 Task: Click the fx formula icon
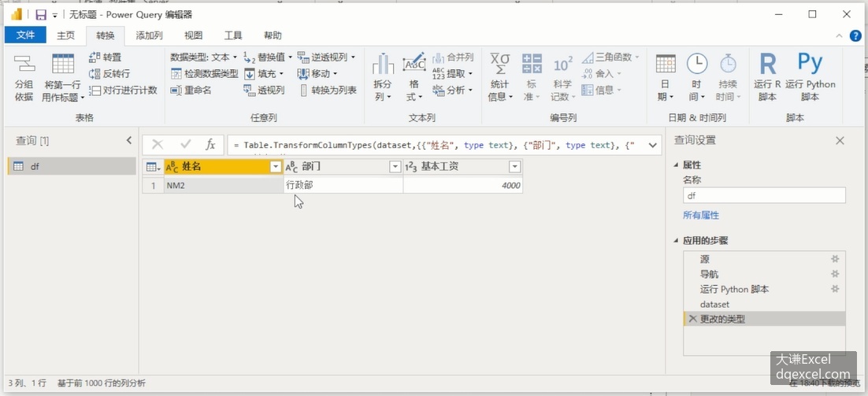click(210, 145)
